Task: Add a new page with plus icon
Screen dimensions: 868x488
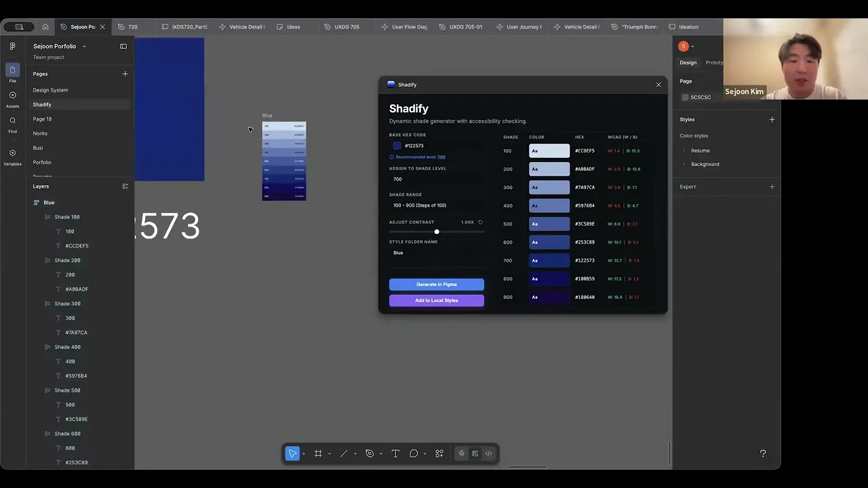Action: click(x=125, y=74)
